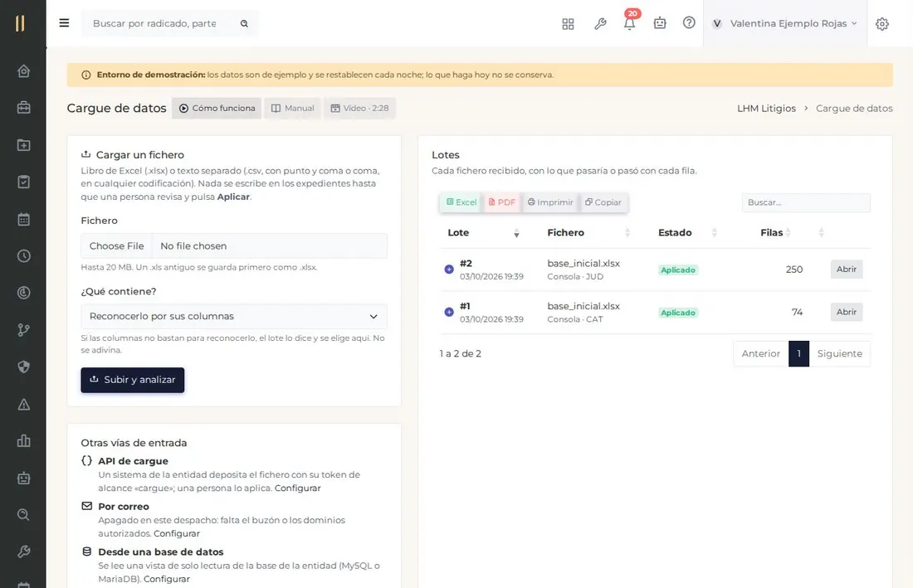
Task: Open the briefcase icon in the sidebar
Action: 23,108
